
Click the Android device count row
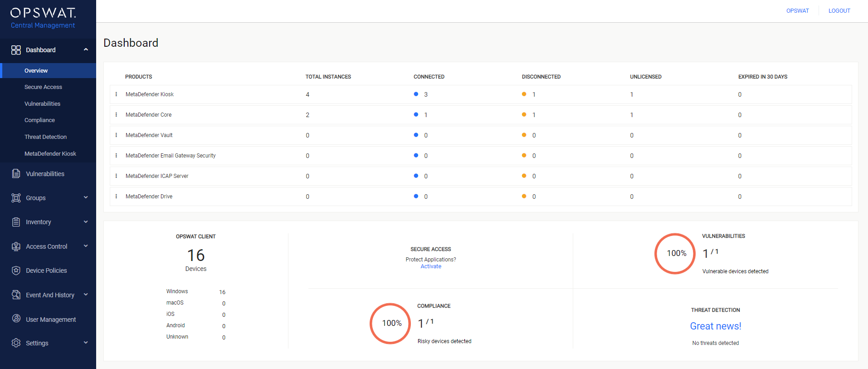[x=196, y=325]
